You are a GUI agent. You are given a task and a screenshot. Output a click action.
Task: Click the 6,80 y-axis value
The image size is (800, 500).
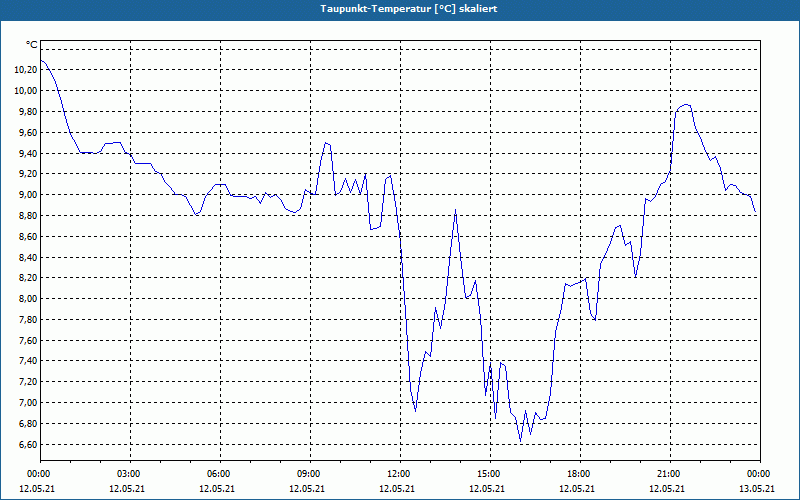(28, 424)
